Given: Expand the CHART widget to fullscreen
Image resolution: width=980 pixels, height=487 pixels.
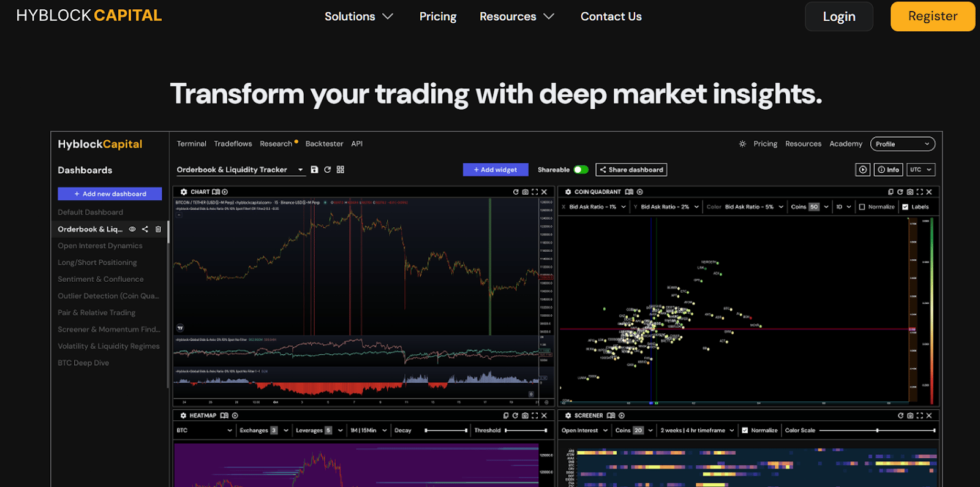Looking at the screenshot, I should pyautogui.click(x=535, y=192).
